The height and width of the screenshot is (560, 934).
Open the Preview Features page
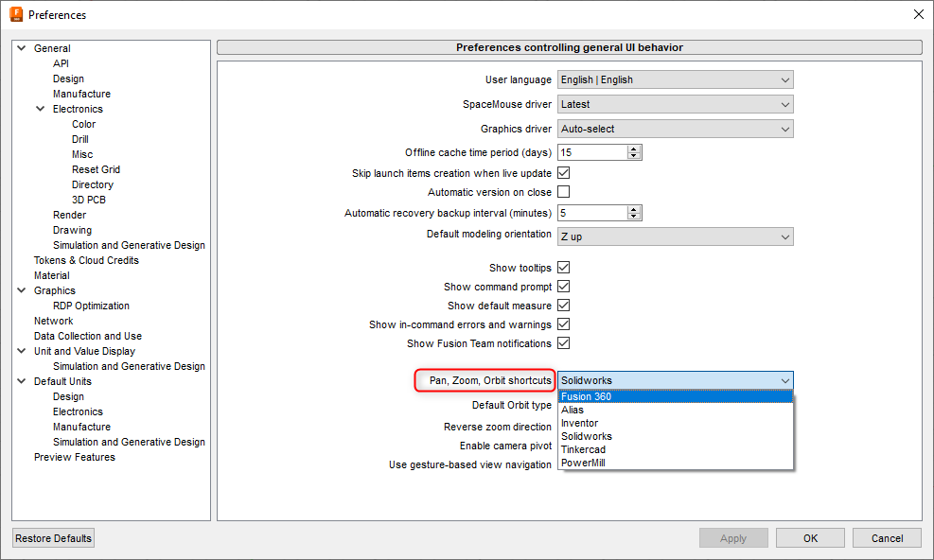click(75, 457)
